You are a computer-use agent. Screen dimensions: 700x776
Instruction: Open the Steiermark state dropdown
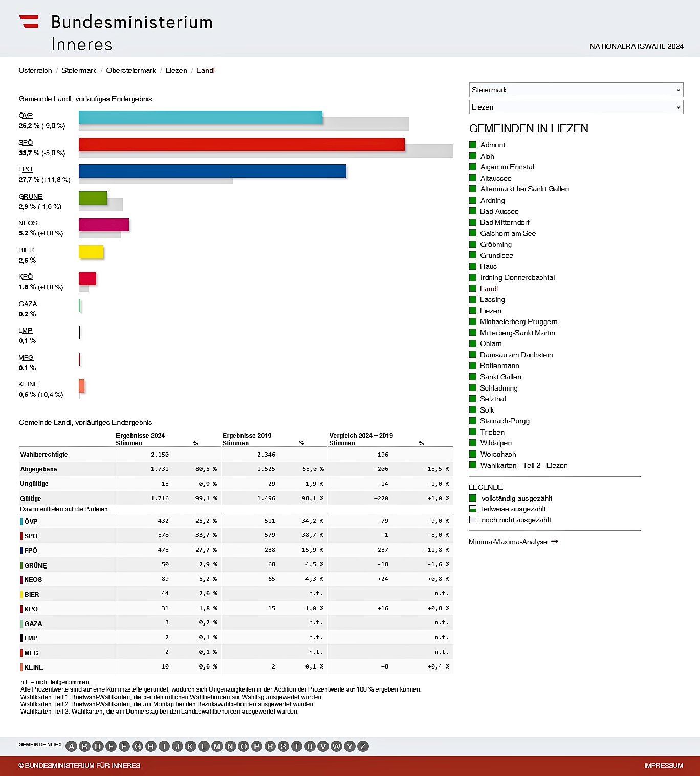[576, 90]
